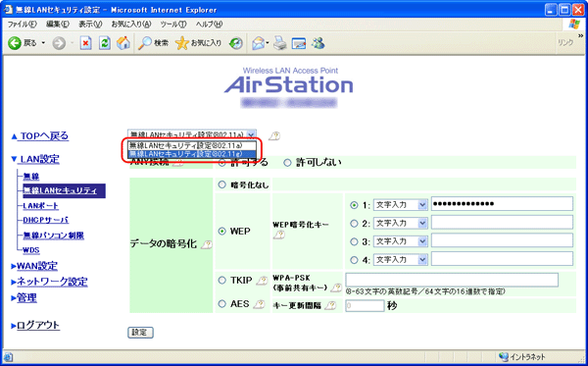Click the Windows flag logo icon
This screenshot has height=366, width=588.
pyautogui.click(x=574, y=24)
